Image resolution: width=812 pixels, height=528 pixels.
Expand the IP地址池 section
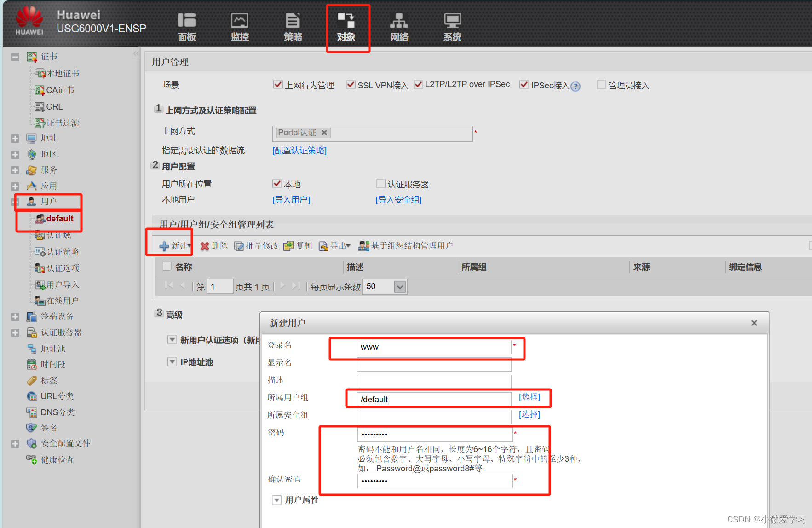172,362
